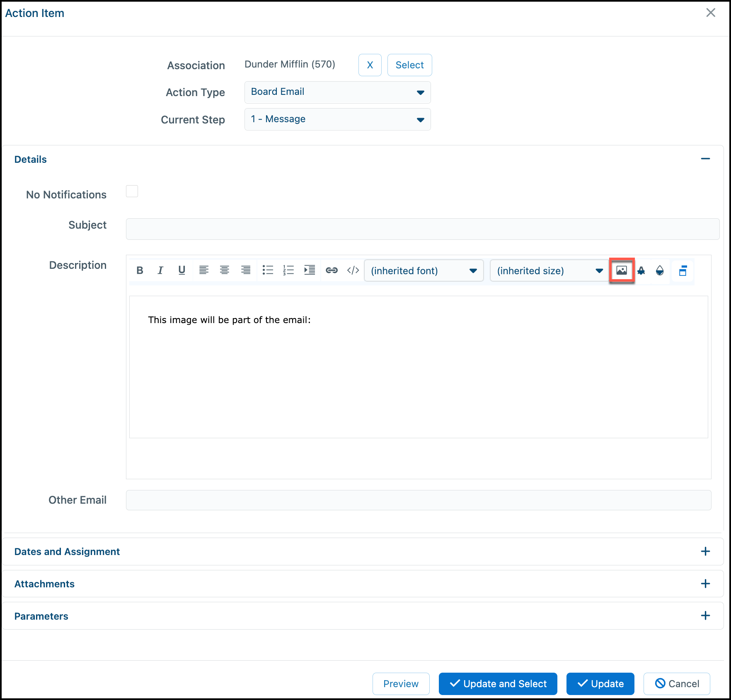Image resolution: width=731 pixels, height=700 pixels.
Task: Click into the Subject field
Action: 423,229
